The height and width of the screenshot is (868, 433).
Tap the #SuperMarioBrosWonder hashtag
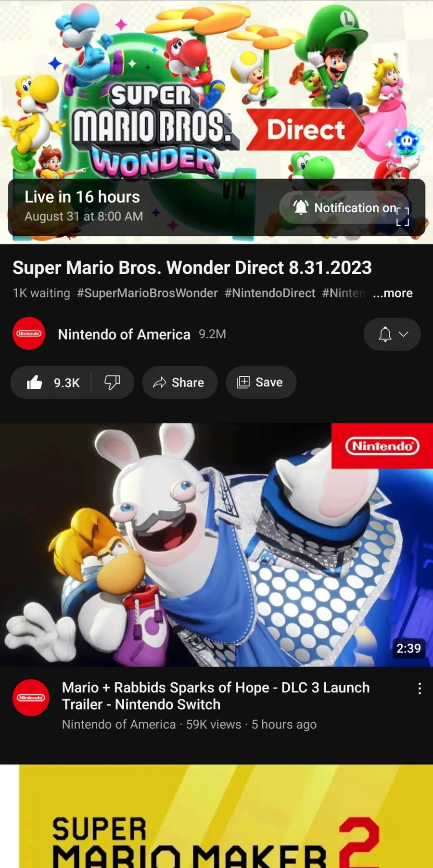click(x=147, y=293)
